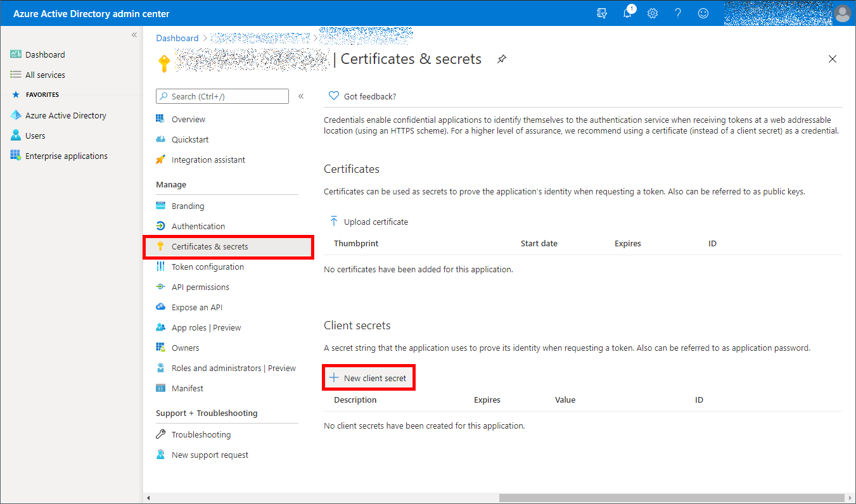Click Upload certificate button

[369, 222]
